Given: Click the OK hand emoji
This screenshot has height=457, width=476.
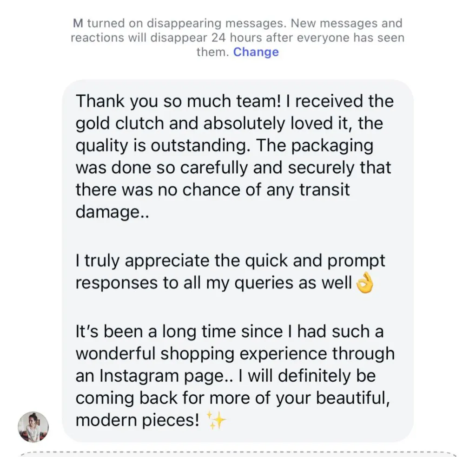Looking at the screenshot, I should 365,283.
